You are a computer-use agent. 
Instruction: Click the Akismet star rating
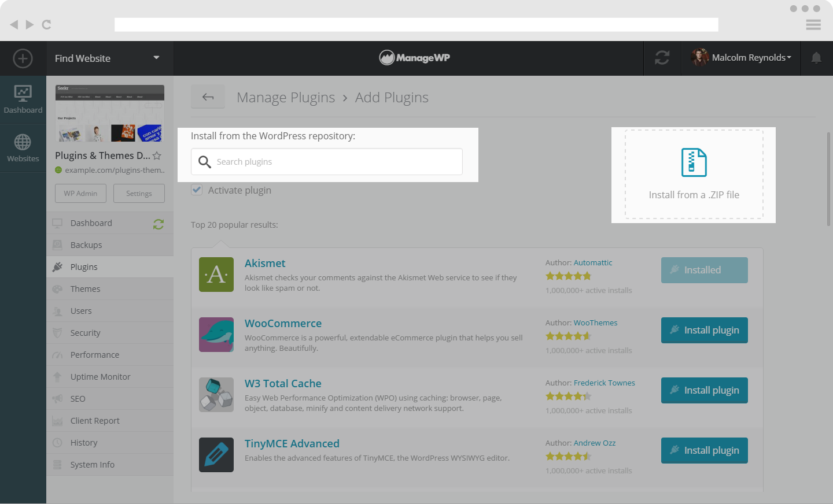point(569,276)
